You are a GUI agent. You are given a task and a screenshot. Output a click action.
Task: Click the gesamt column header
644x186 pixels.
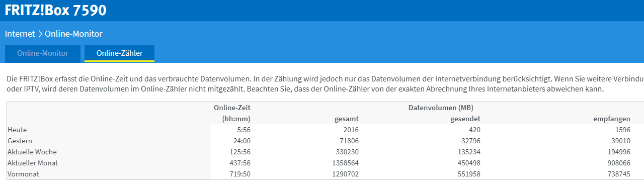pos(347,119)
